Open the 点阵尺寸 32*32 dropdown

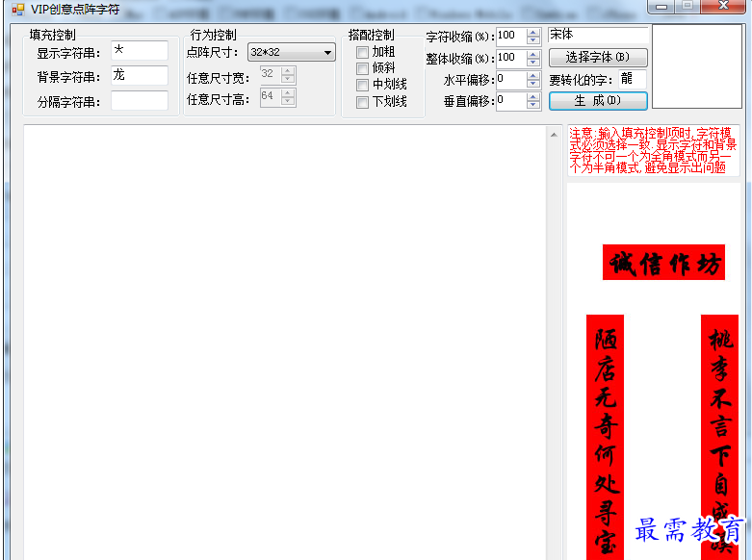click(291, 52)
